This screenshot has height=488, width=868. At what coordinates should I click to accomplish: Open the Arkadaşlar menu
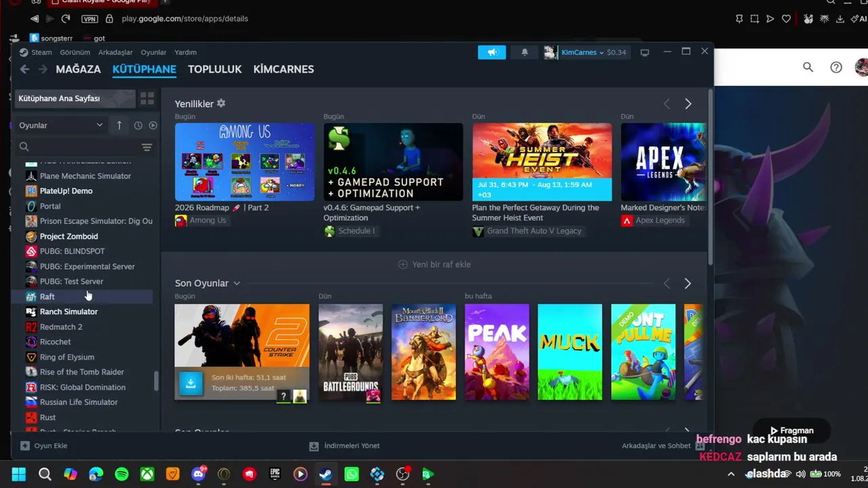(x=115, y=52)
